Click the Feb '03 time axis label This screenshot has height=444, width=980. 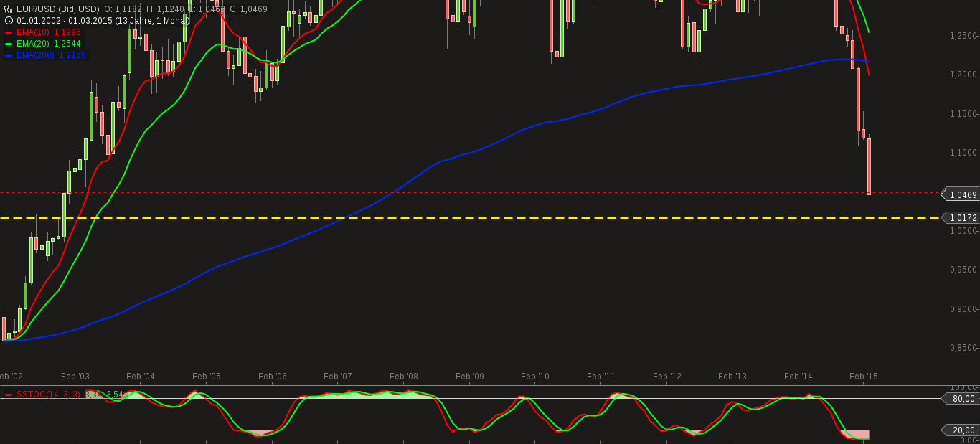[75, 376]
